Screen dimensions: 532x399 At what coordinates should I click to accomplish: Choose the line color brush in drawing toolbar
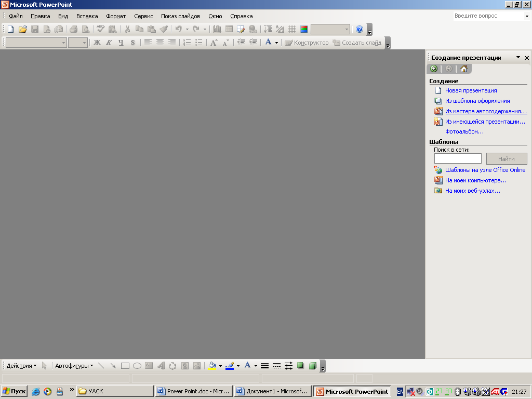point(230,366)
